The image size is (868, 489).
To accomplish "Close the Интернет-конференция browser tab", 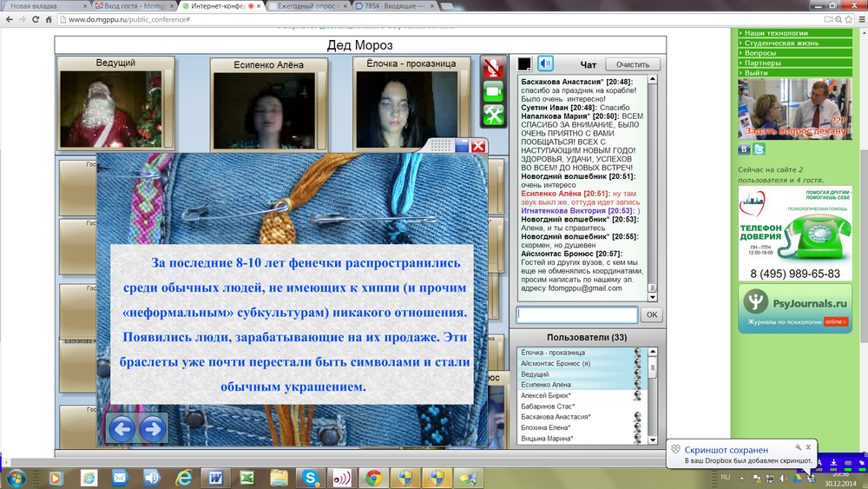I will (x=259, y=6).
